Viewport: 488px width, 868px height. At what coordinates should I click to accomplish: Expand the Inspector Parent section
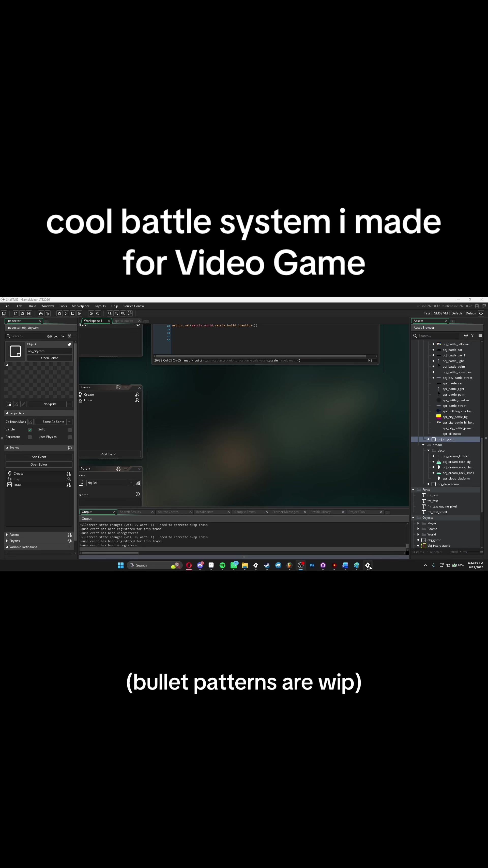click(x=7, y=535)
